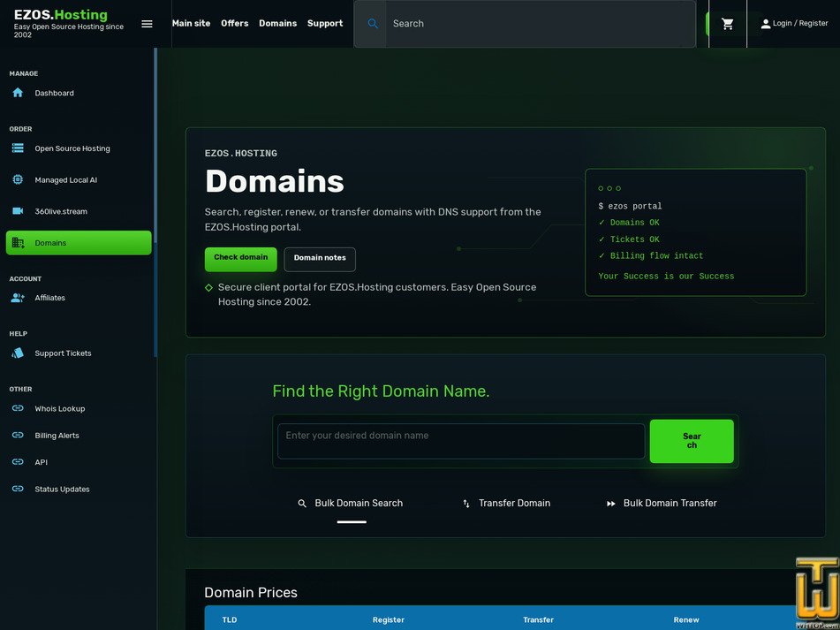Open the shopping cart icon

pyautogui.click(x=727, y=24)
